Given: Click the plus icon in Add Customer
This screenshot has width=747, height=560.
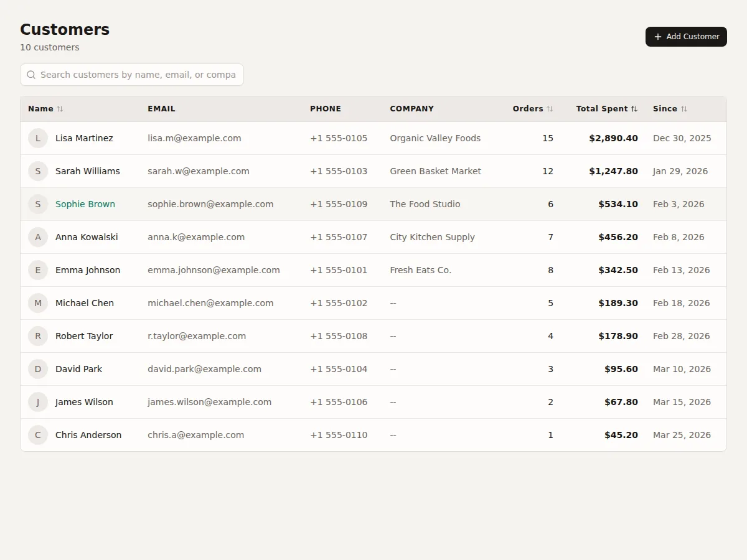Looking at the screenshot, I should pyautogui.click(x=658, y=37).
